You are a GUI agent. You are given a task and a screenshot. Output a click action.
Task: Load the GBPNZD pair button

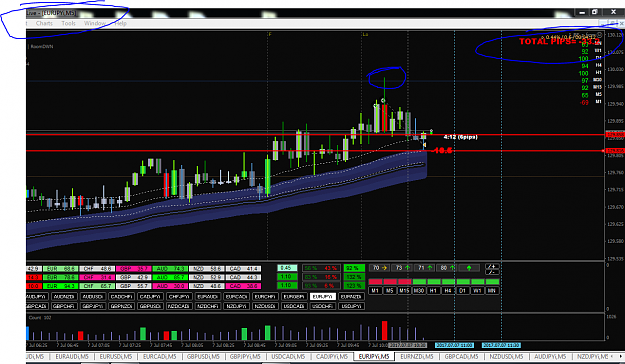122,306
